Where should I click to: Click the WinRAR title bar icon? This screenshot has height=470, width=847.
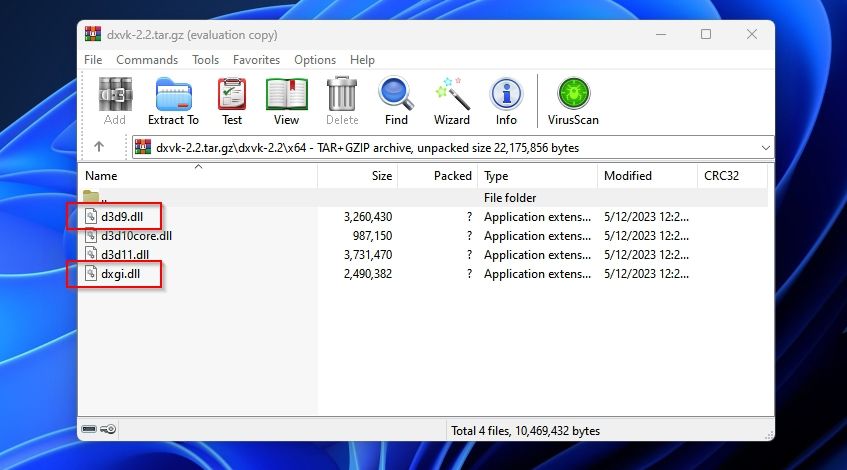click(93, 34)
